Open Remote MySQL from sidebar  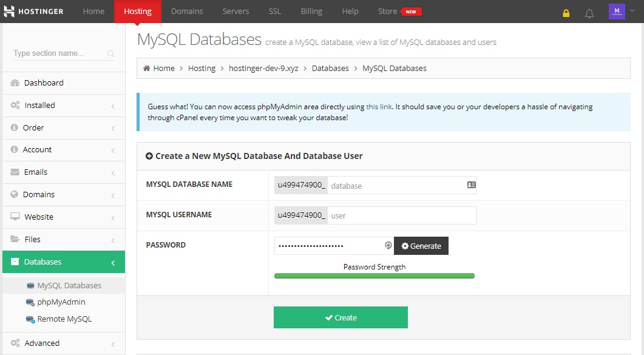(64, 319)
